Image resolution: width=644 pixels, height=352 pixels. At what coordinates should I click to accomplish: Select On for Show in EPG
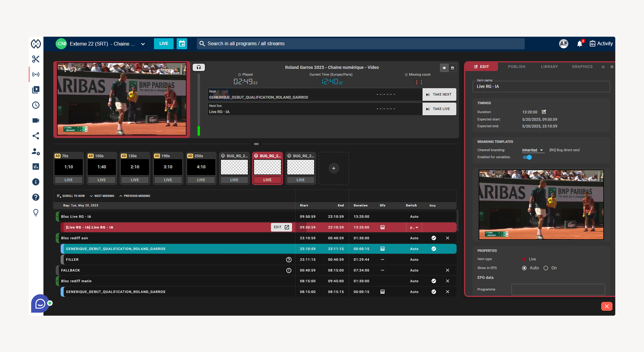coord(546,268)
